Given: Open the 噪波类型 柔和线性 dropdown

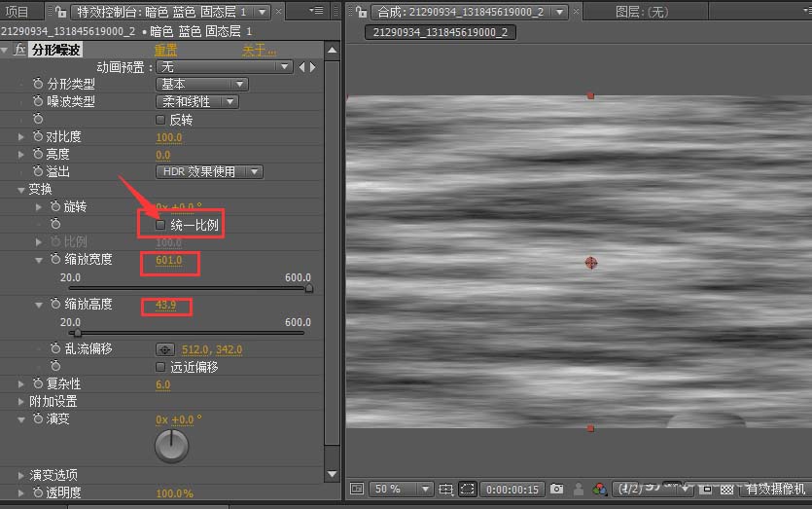Looking at the screenshot, I should point(196,101).
